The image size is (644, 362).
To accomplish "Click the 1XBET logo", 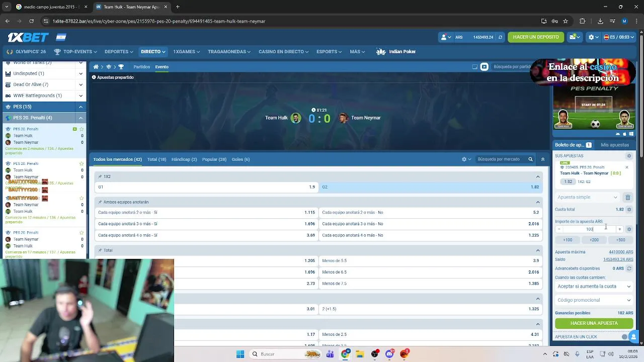I will pos(28,37).
